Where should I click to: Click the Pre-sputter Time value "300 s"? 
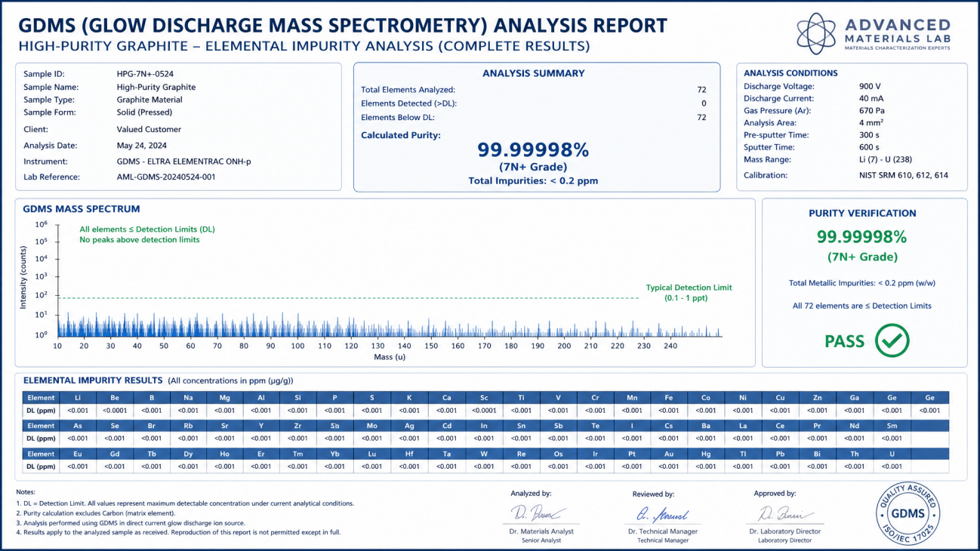click(x=870, y=135)
